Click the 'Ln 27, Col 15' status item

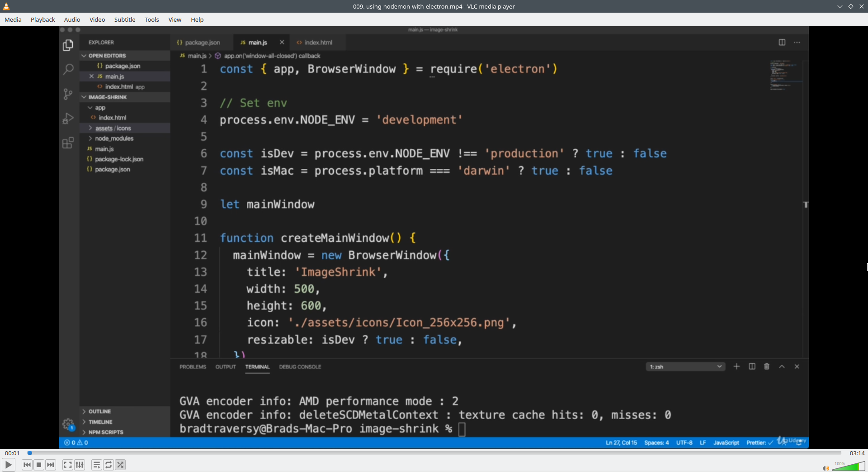click(x=621, y=443)
